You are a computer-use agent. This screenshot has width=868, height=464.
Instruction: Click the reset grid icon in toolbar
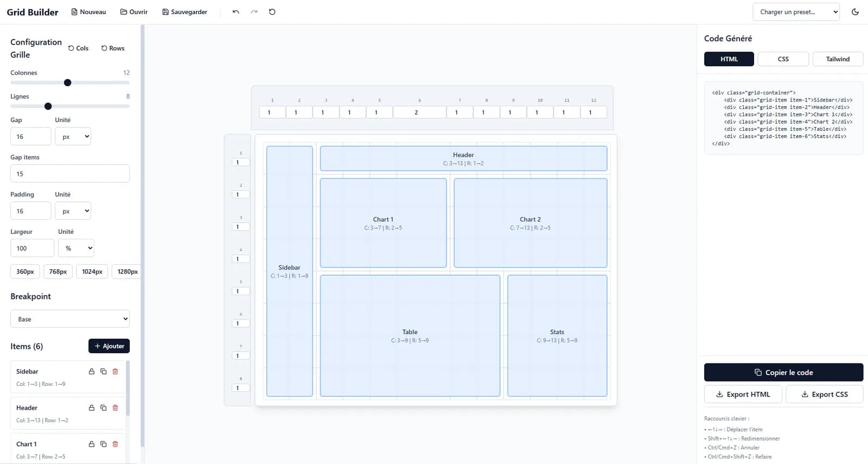click(272, 12)
